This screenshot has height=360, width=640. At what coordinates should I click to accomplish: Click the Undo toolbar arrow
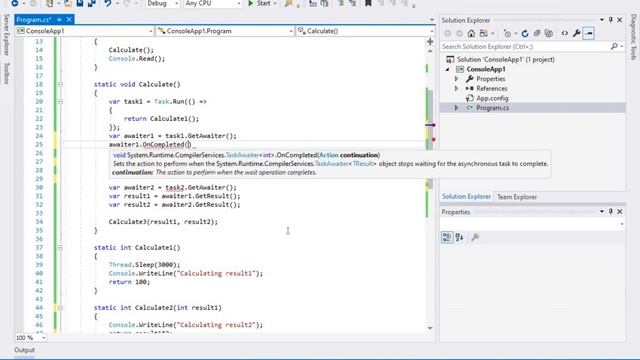tap(107, 3)
